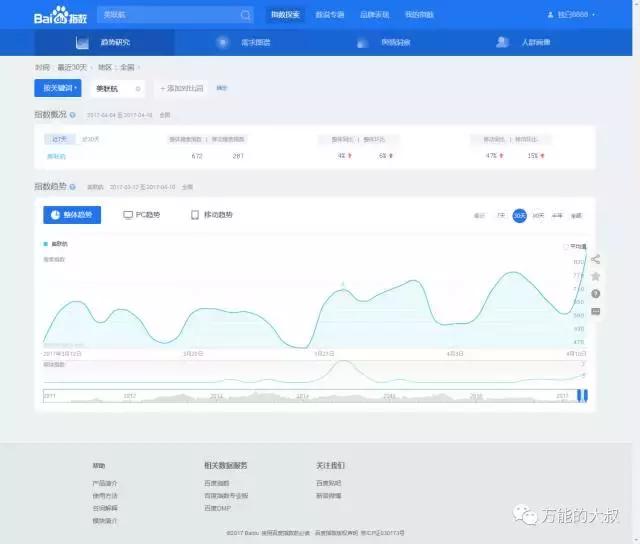Select the 30天 time range button
640x544 pixels.
(519, 215)
